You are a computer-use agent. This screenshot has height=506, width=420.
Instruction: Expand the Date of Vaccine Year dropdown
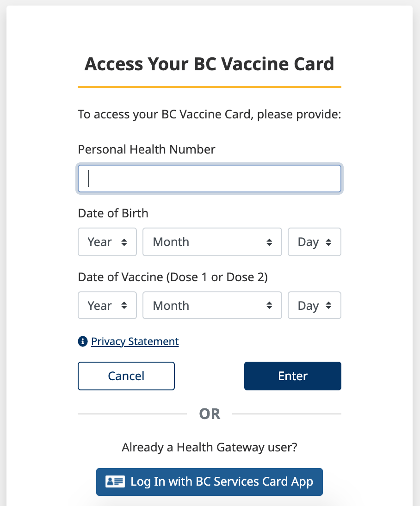[x=107, y=305]
